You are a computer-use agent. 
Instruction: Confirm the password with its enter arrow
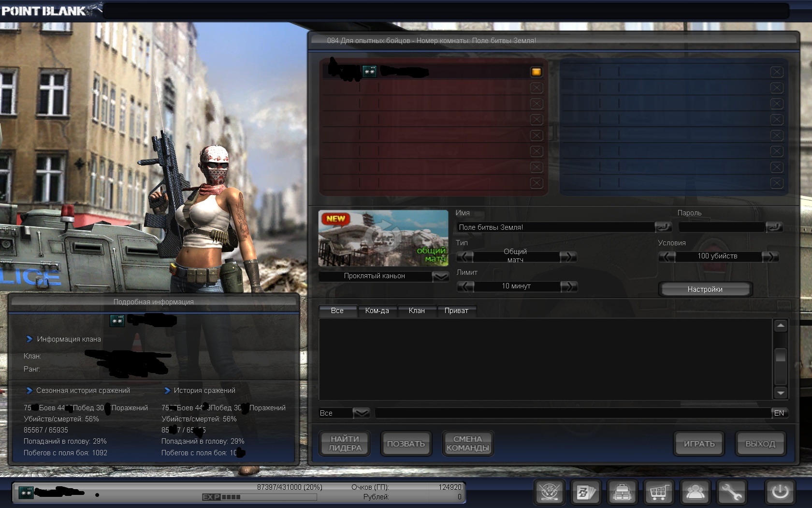pyautogui.click(x=774, y=227)
